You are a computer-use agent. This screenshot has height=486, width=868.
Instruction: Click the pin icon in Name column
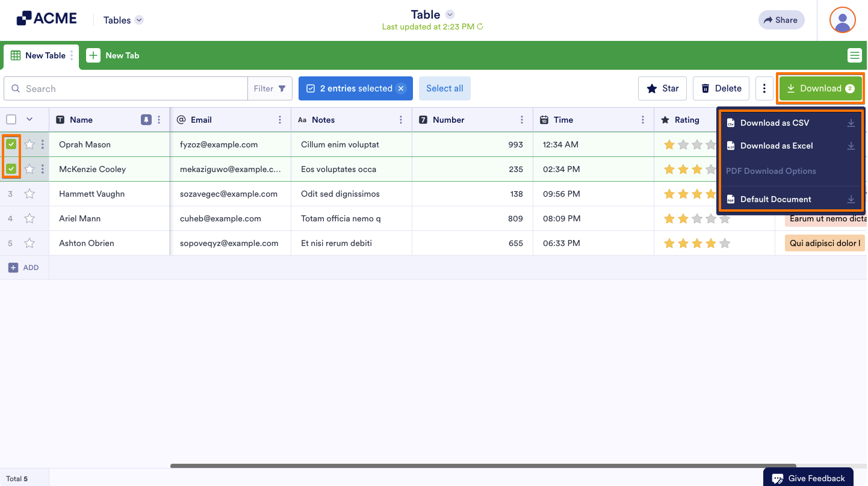[x=146, y=120]
